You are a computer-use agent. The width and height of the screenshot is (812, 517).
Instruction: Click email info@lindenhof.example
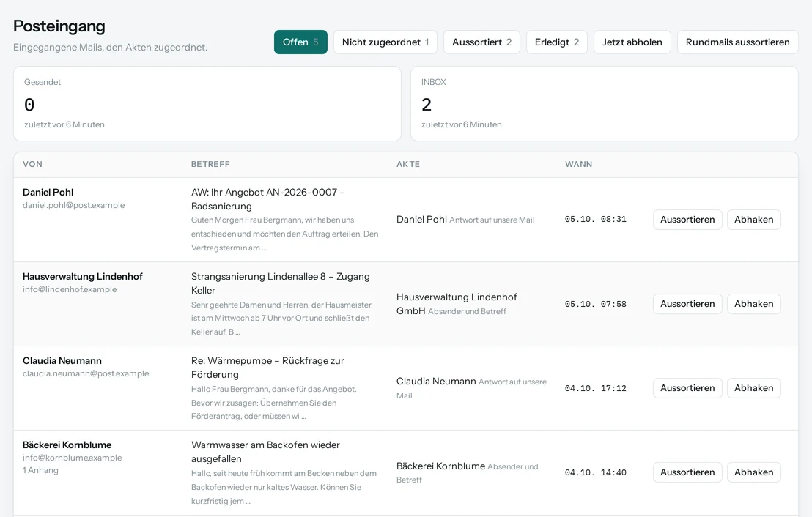pyautogui.click(x=70, y=289)
